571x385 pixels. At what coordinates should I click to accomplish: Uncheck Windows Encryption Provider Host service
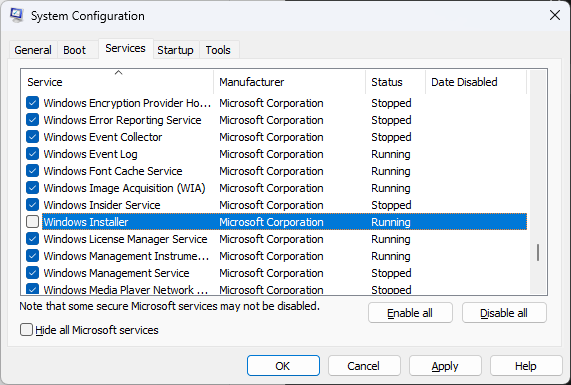point(32,103)
